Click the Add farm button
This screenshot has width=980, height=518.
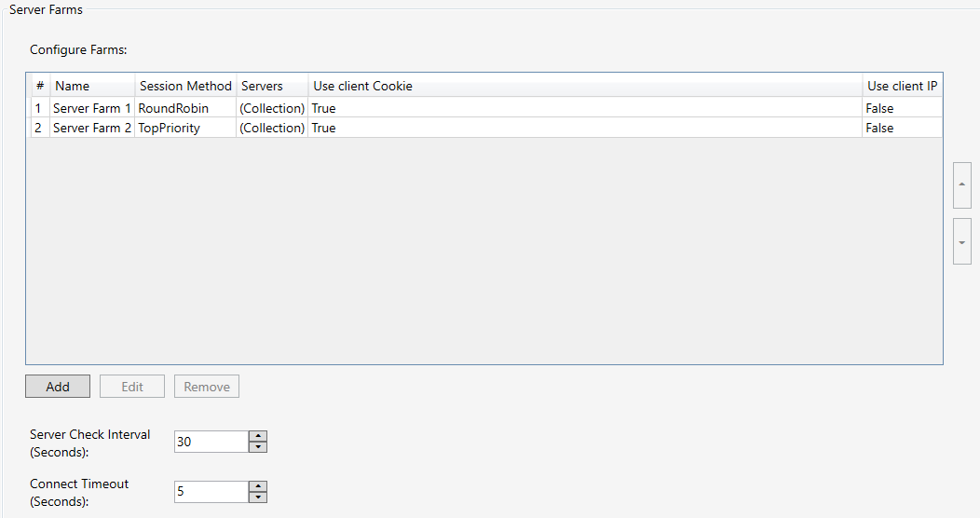pyautogui.click(x=58, y=387)
